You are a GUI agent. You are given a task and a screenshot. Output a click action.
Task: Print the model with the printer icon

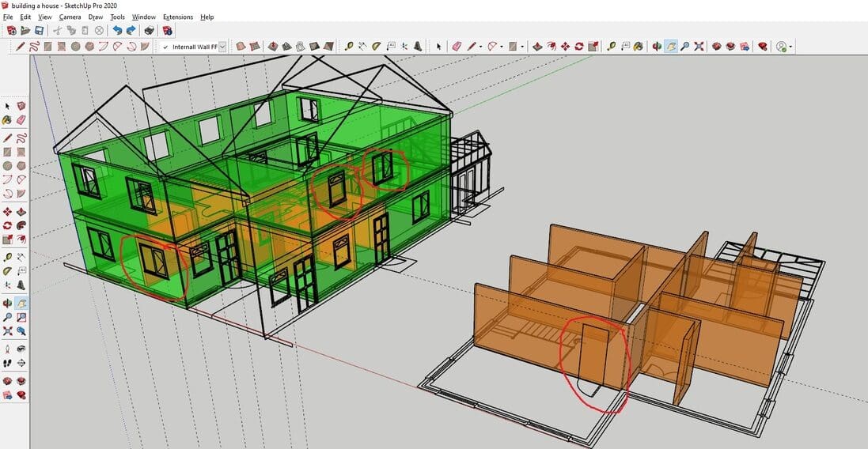pyautogui.click(x=150, y=30)
